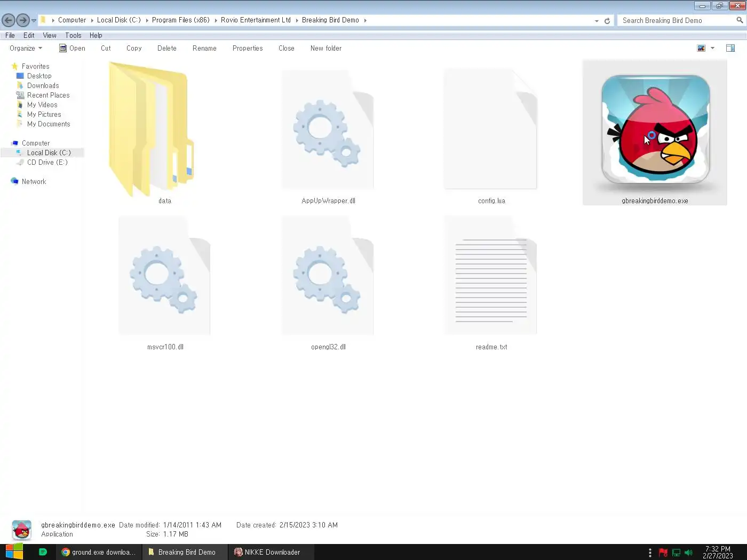
Task: Switch to Chrome ground.exe download taskbar item
Action: (x=99, y=552)
